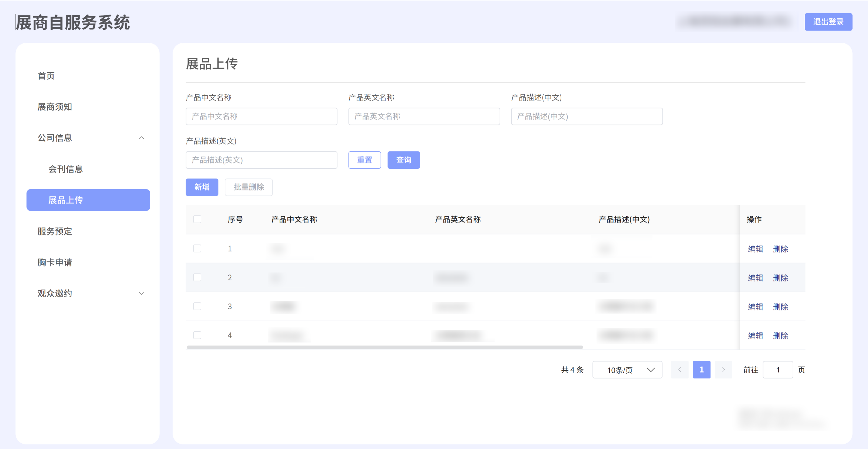
Task: Open 首页 in the sidebar
Action: [46, 76]
